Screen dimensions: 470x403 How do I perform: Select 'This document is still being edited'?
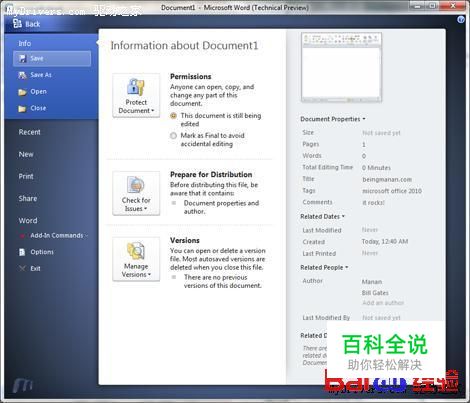173,116
